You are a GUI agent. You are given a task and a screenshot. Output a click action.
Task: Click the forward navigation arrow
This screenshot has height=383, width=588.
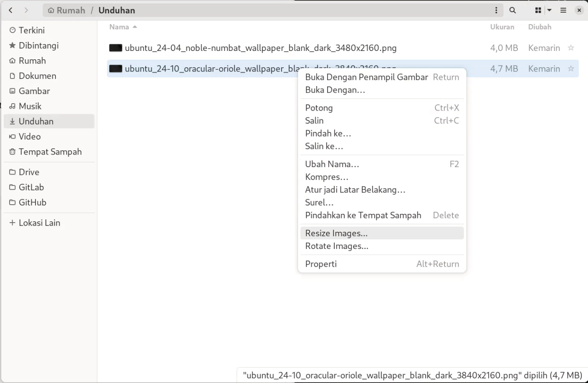tap(26, 10)
